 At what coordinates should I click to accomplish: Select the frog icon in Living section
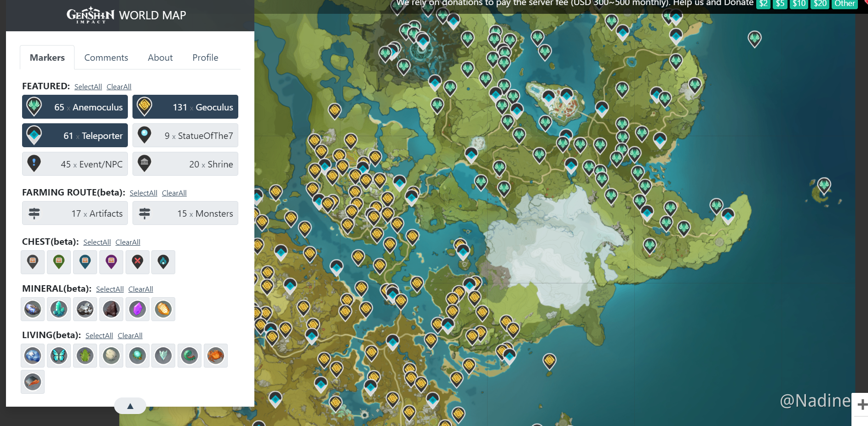(x=85, y=356)
